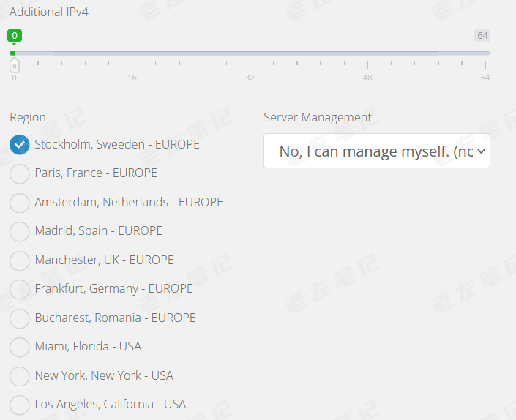
Task: Choose the Frankfurt, Germany radio button
Action: [20, 289]
